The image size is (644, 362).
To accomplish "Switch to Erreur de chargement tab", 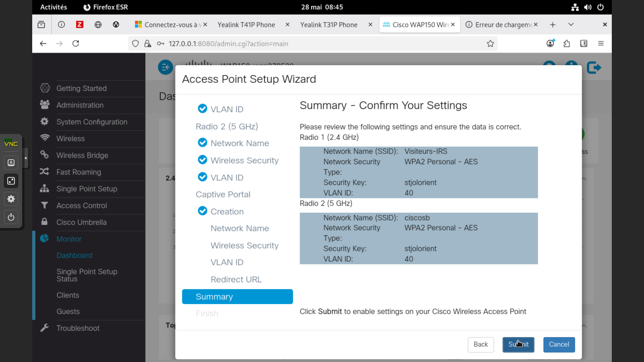I will [502, 25].
